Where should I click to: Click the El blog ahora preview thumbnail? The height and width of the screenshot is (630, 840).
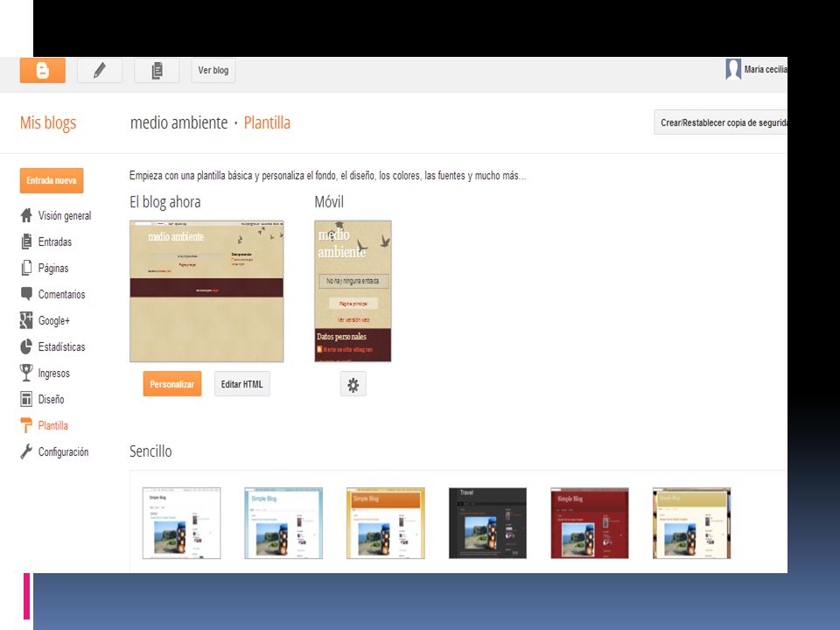tap(206, 291)
